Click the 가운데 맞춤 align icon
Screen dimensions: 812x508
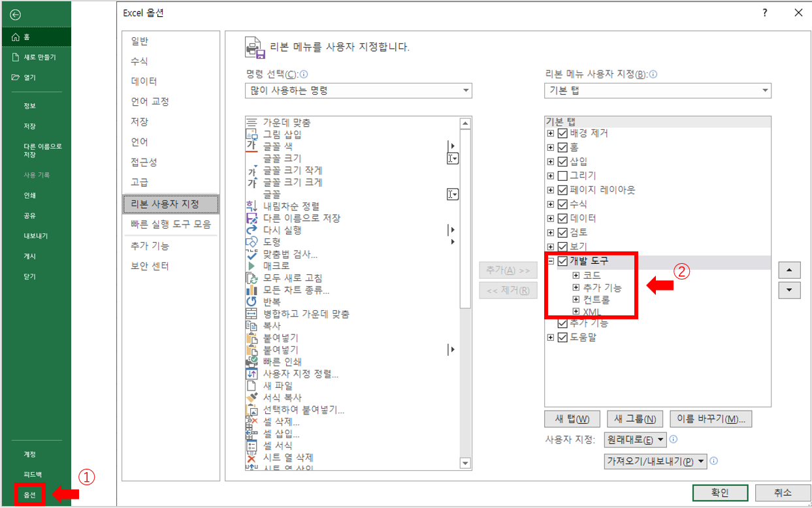252,123
